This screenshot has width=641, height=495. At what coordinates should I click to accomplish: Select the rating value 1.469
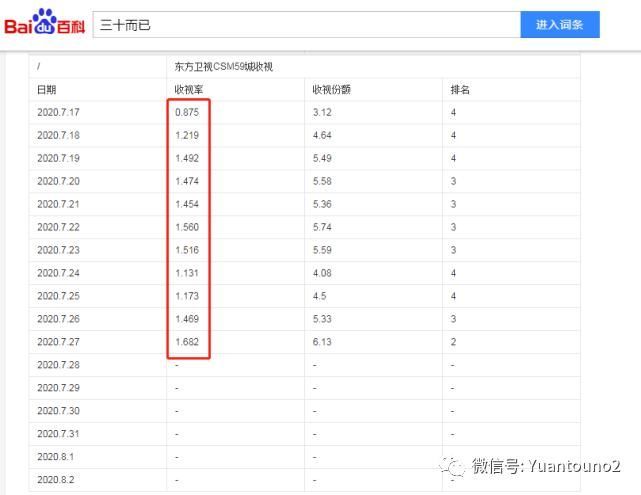(187, 318)
